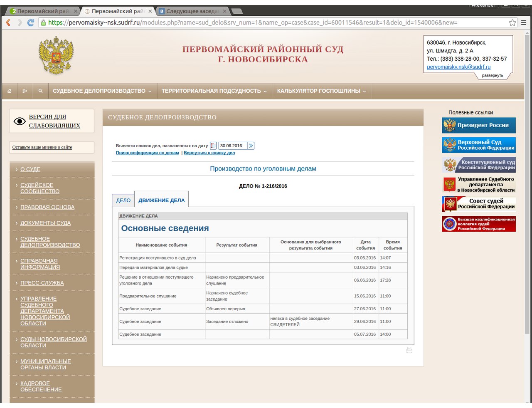Click the secure lock icon in address bar
This screenshot has height=408, width=532.
[x=43, y=22]
